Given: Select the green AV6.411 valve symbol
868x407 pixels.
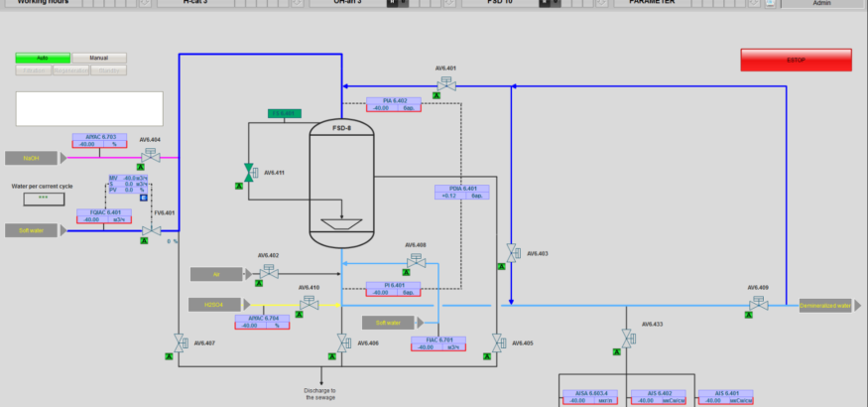Looking at the screenshot, I should click(249, 172).
